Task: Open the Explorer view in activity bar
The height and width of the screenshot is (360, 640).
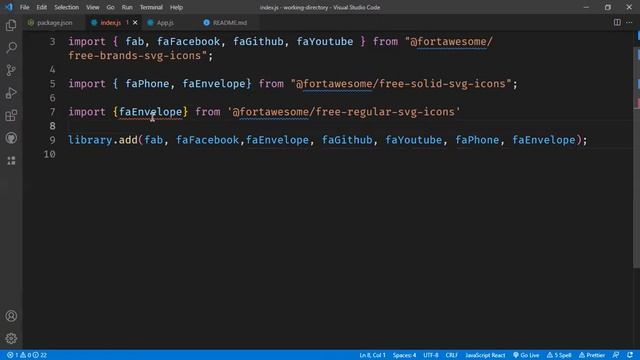Action: tap(11, 25)
